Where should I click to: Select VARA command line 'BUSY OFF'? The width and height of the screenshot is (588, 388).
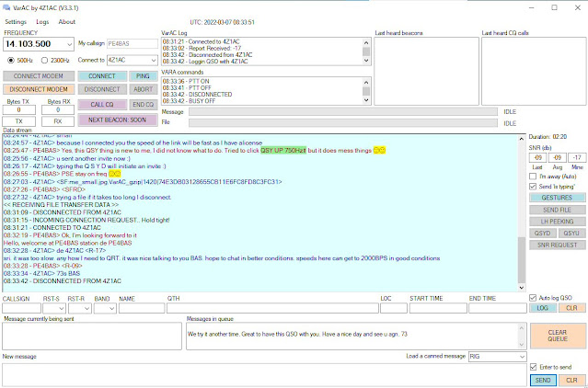[189, 101]
